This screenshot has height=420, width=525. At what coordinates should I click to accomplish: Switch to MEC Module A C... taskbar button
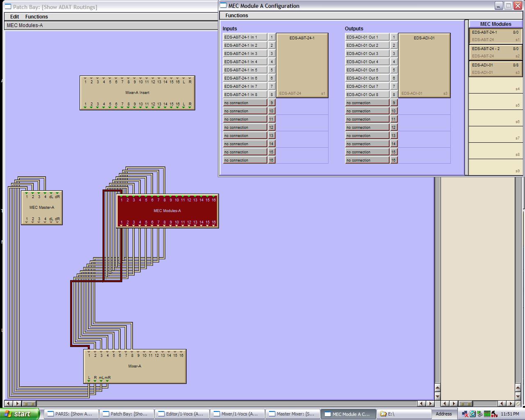point(348,414)
